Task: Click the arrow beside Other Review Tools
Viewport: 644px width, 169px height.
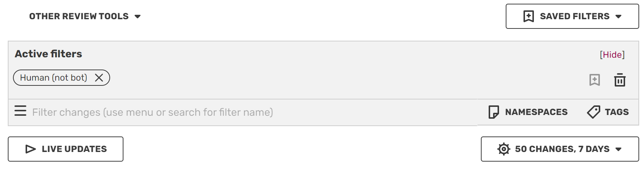Action: [x=138, y=17]
